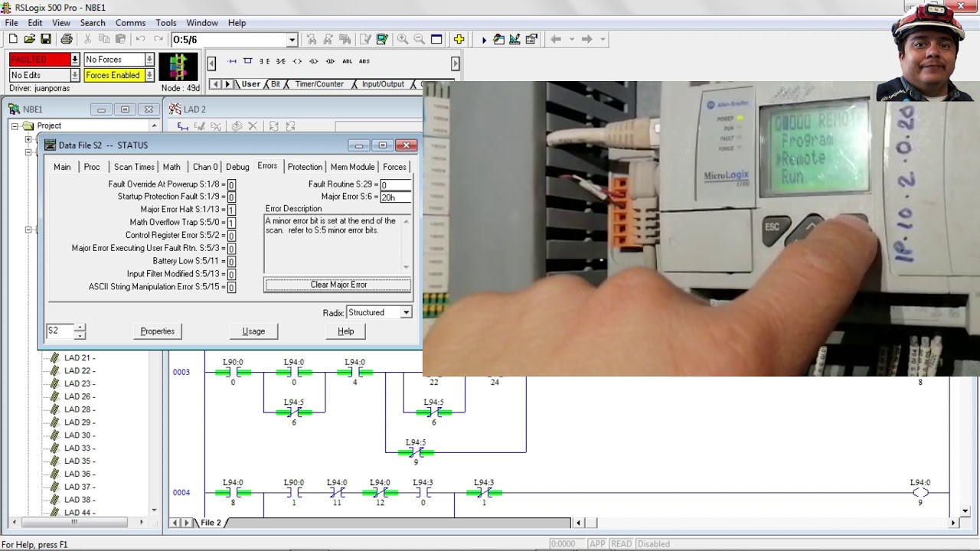This screenshot has width=980, height=551.
Task: Click the Major Error S:6 value field
Action: click(x=396, y=197)
